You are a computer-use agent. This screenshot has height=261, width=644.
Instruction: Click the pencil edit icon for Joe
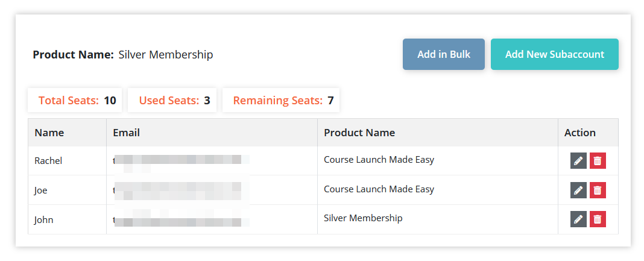[578, 190]
